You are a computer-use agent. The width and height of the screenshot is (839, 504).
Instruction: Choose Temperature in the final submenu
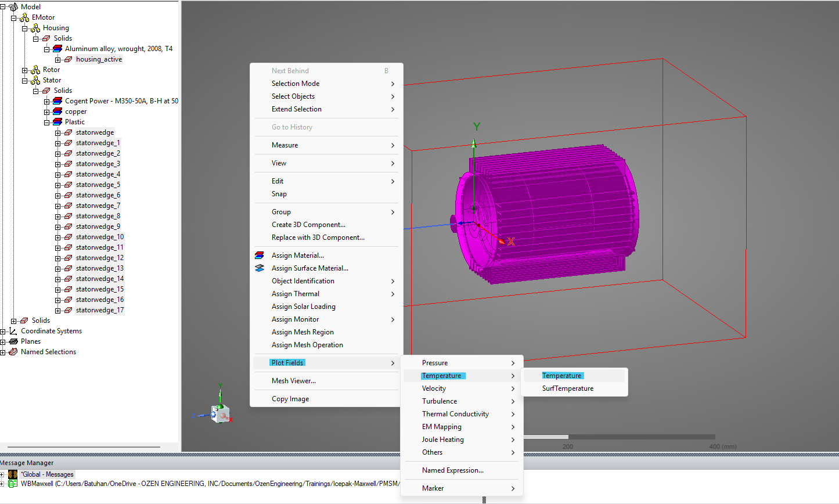[x=574, y=376]
